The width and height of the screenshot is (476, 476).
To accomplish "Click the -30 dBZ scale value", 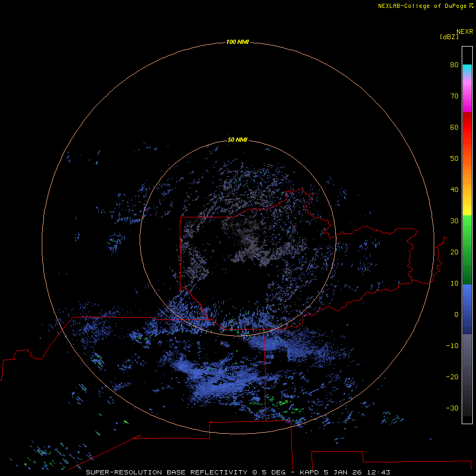I will [x=452, y=408].
